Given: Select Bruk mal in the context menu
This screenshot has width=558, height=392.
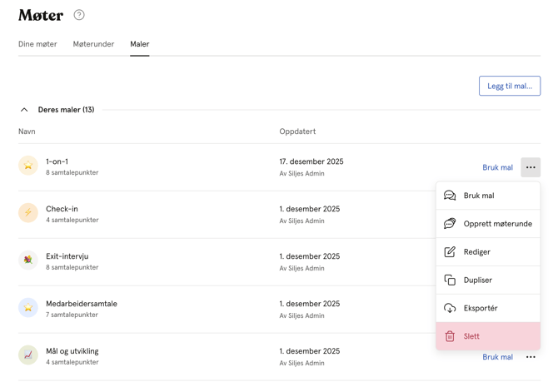Looking at the screenshot, I should coord(488,196).
